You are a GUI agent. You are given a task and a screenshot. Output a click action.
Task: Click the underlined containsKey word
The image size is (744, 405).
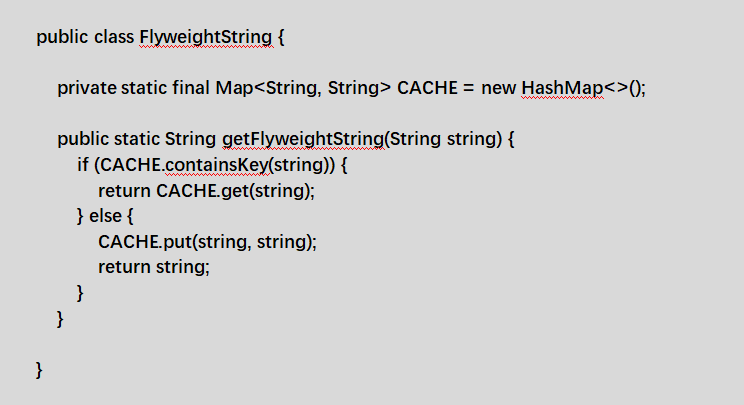click(217, 165)
